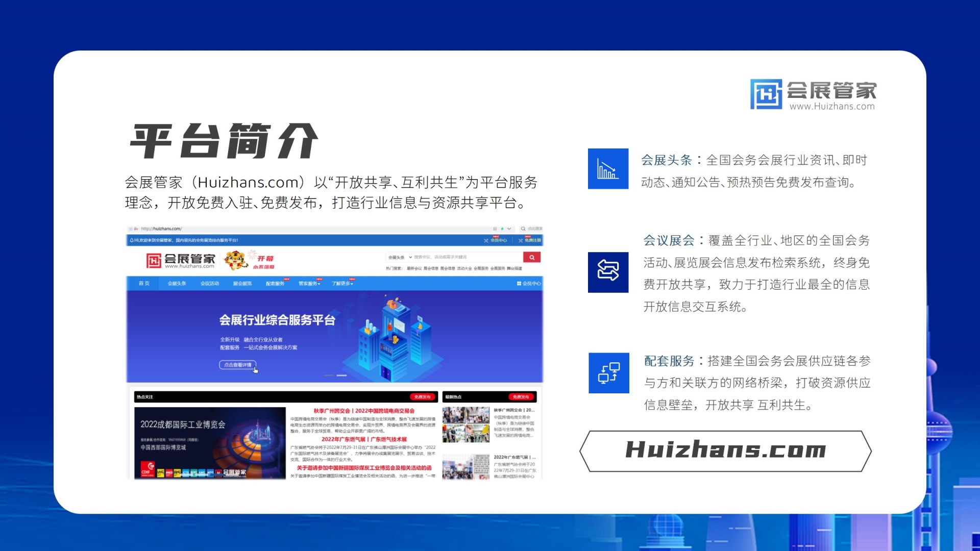Click the connected-devices icon for 配套服务
The height and width of the screenshot is (551, 980).
608,373
